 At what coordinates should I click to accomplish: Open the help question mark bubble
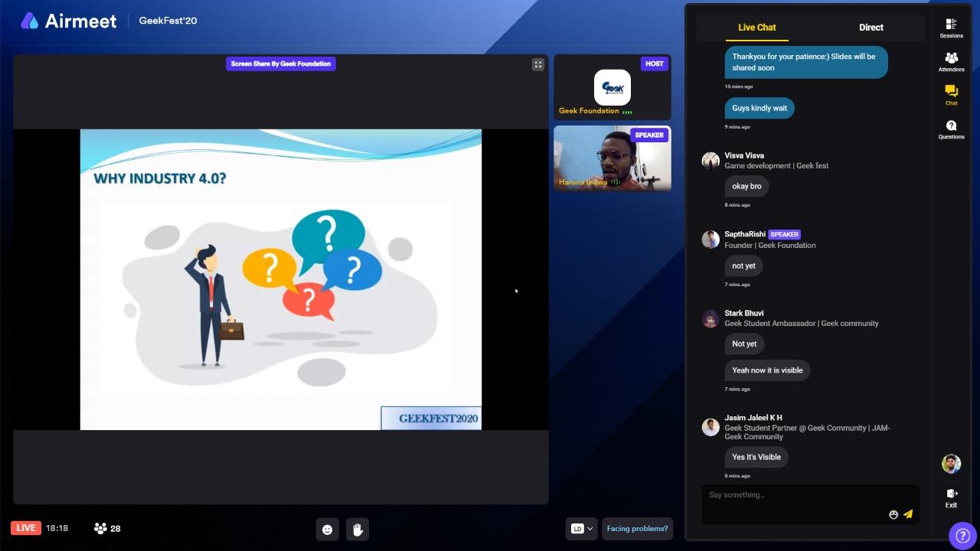coord(963,535)
